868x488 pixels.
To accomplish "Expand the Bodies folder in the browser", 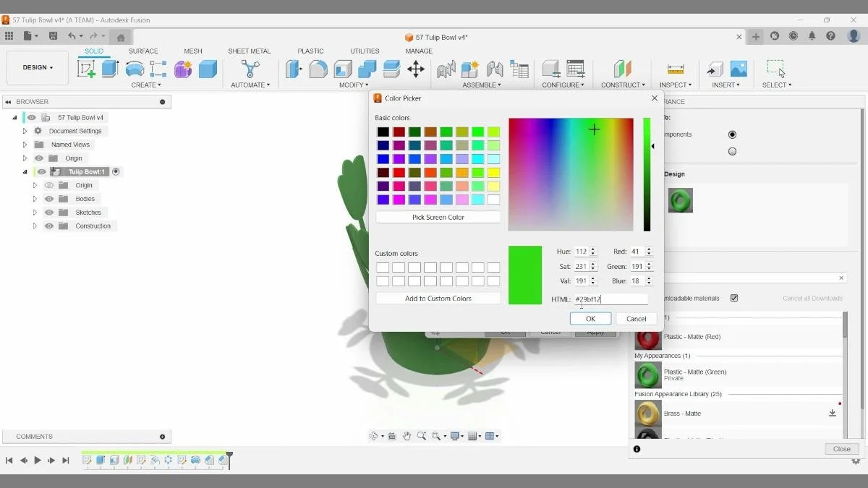I will pos(33,198).
